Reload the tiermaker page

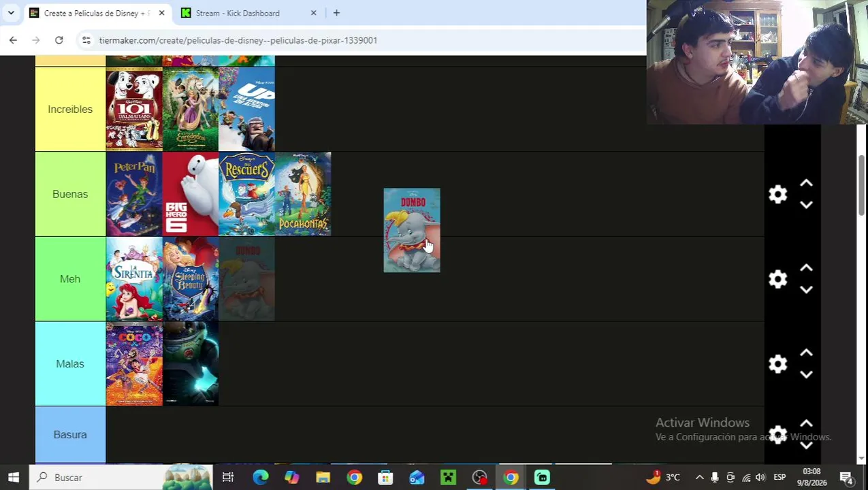[59, 40]
